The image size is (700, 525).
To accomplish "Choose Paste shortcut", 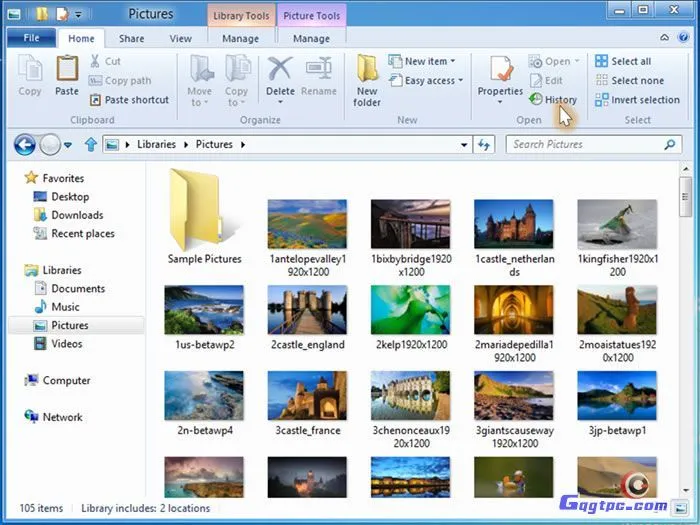I will pos(129,100).
